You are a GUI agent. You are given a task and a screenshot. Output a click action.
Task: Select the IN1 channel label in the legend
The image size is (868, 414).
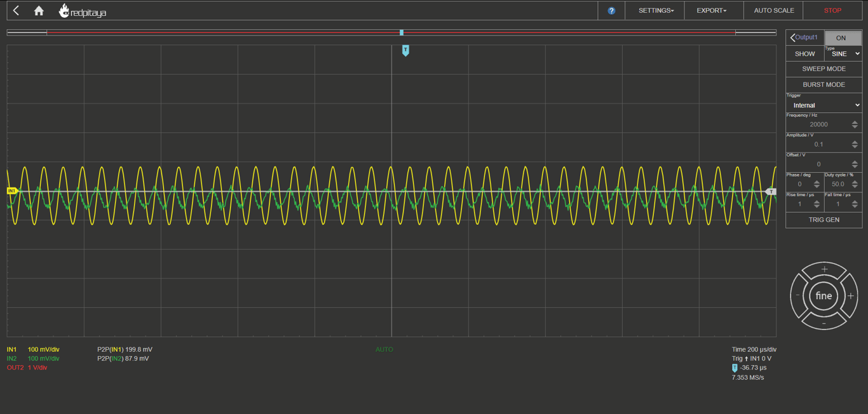(x=11, y=349)
